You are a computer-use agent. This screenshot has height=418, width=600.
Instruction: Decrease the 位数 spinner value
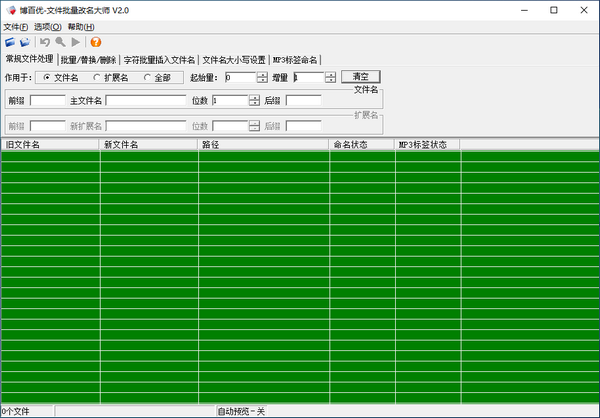tap(254, 104)
